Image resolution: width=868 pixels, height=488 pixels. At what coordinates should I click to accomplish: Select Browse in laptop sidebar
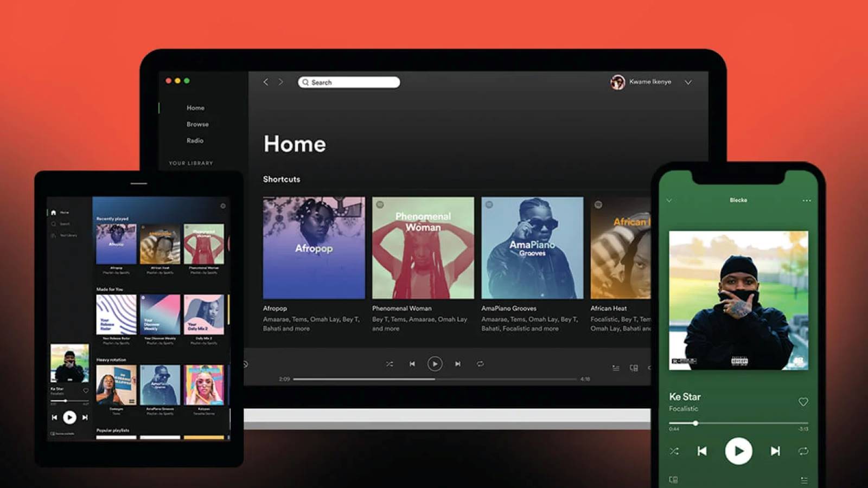click(x=197, y=124)
